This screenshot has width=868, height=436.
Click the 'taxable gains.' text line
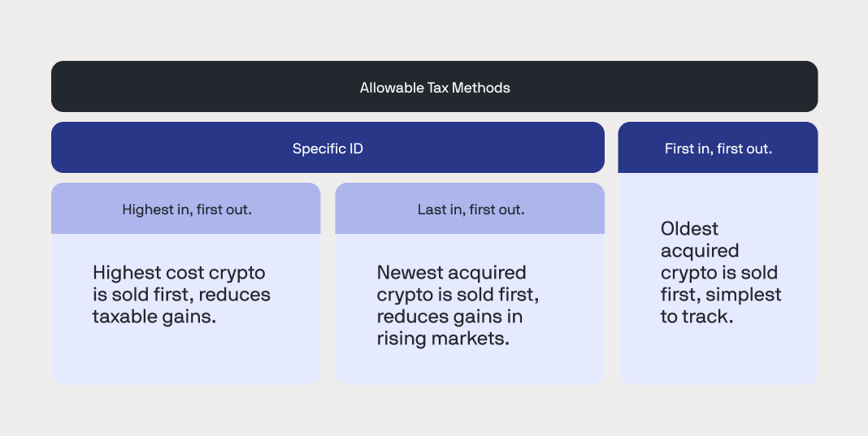(x=154, y=317)
